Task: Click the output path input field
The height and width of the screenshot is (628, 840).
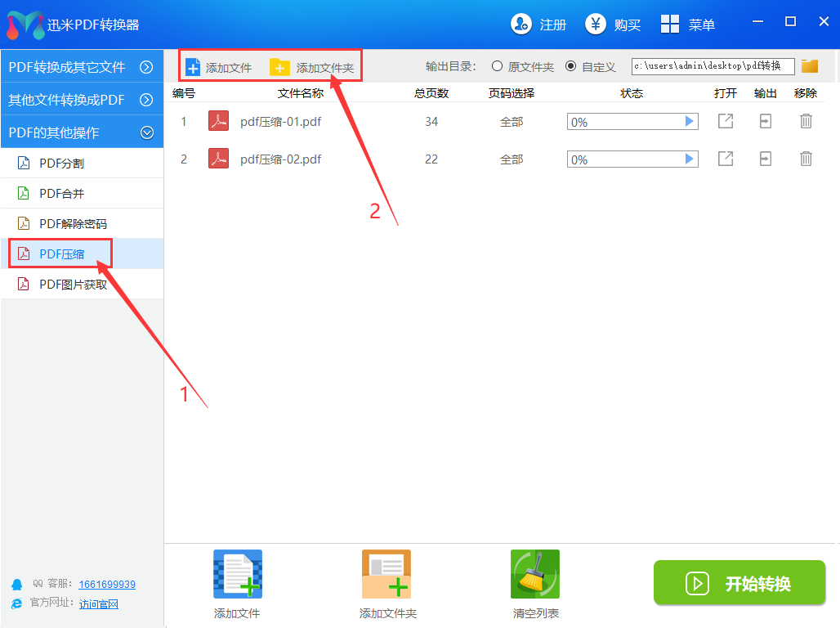Action: click(x=713, y=66)
